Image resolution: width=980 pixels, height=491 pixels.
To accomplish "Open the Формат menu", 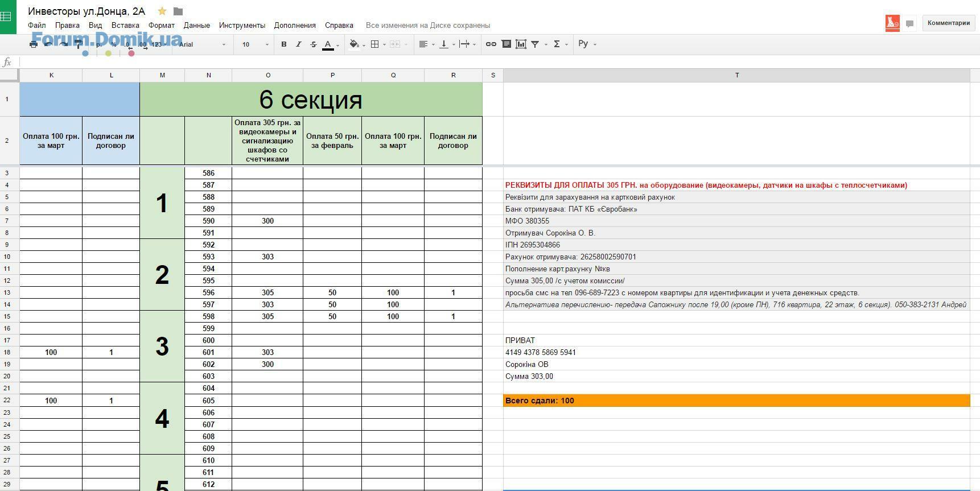I will point(161,26).
